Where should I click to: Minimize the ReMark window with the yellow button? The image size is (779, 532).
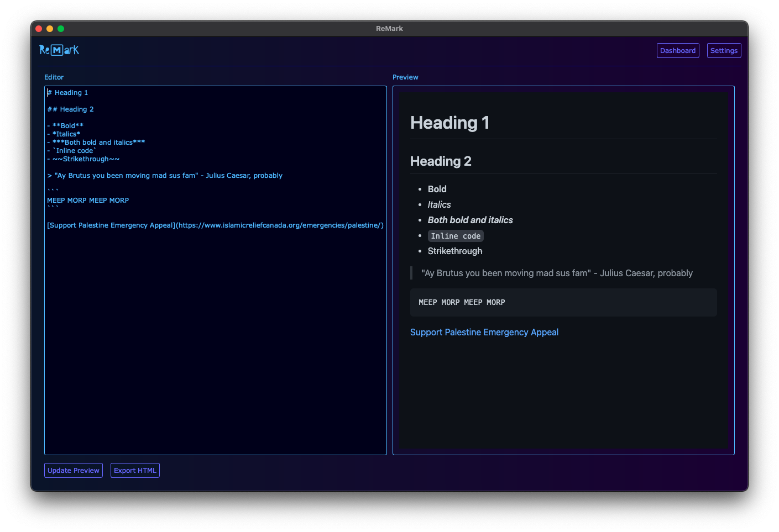pyautogui.click(x=50, y=29)
